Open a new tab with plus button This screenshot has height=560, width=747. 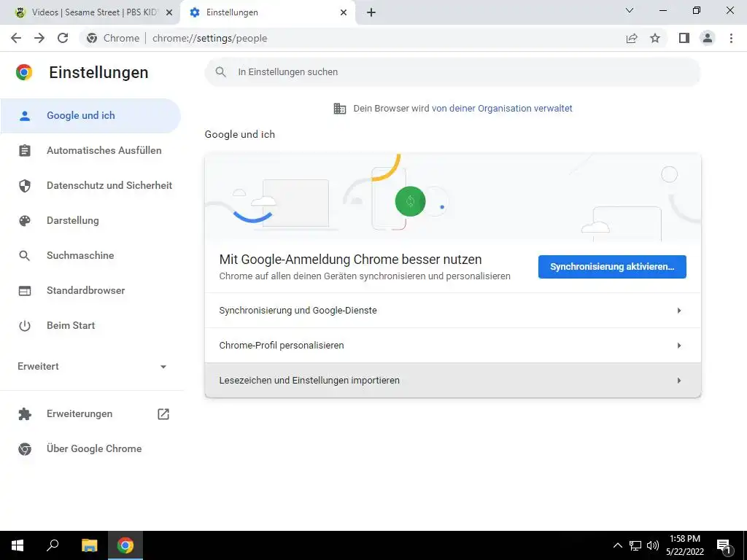point(371,12)
